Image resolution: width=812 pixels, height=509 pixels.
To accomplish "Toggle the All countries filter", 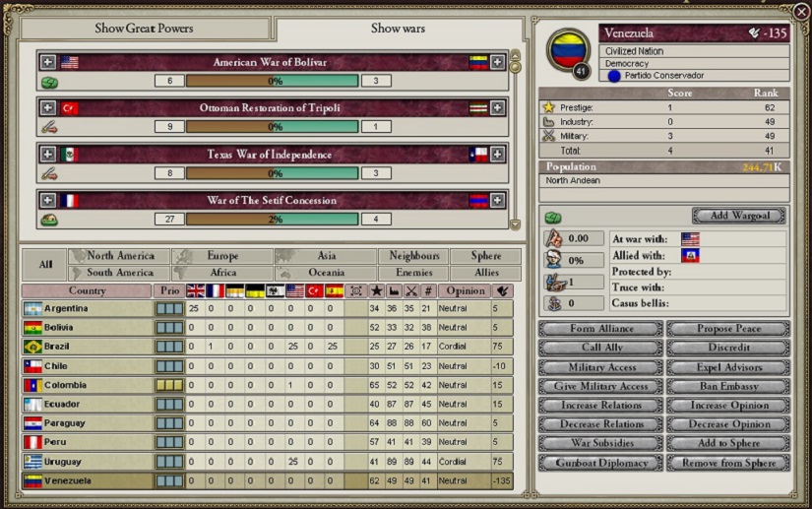I will 45,264.
